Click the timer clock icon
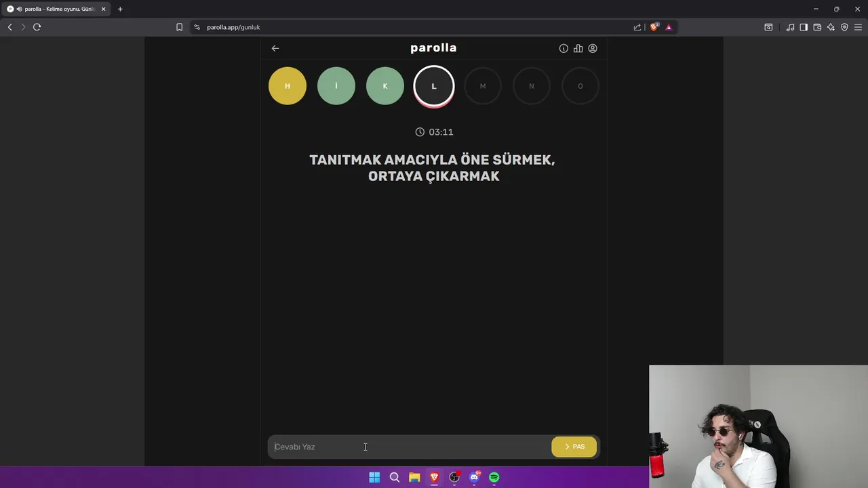Screen dimensions: 868x488 pyautogui.click(x=420, y=132)
